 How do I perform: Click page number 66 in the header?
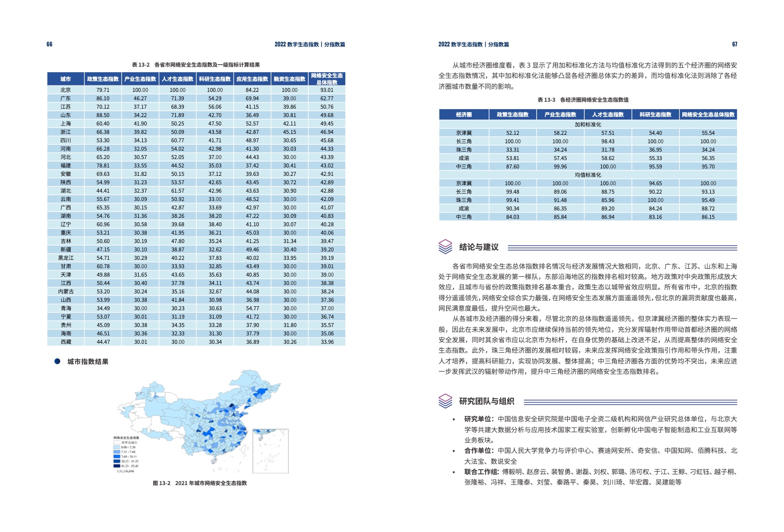(x=49, y=44)
